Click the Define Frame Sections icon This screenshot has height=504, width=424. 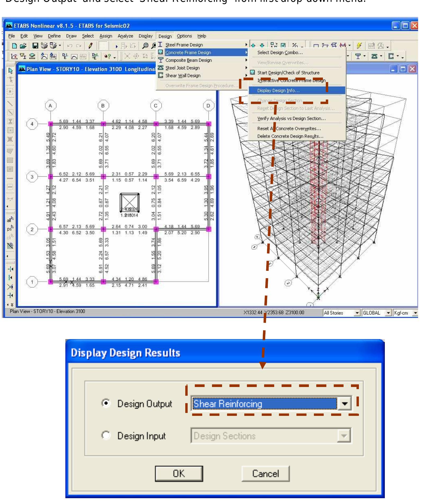click(23, 56)
